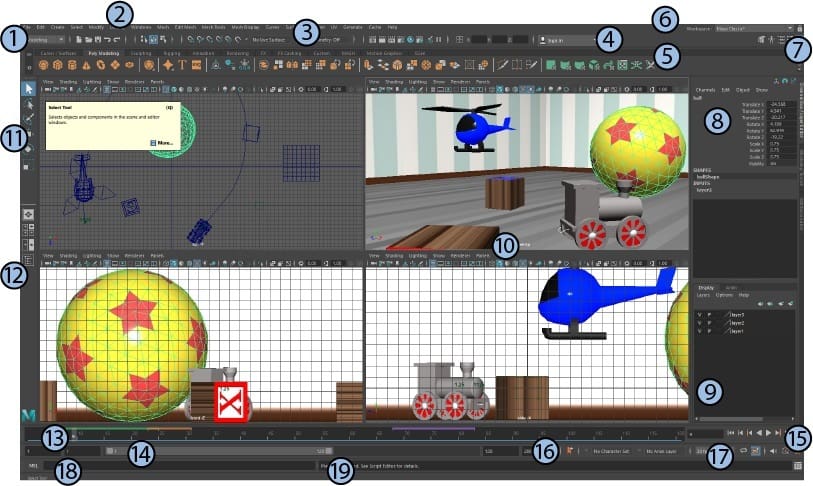Image resolution: width=813 pixels, height=486 pixels.
Task: Open the Sign In dropdown
Action: [568, 39]
